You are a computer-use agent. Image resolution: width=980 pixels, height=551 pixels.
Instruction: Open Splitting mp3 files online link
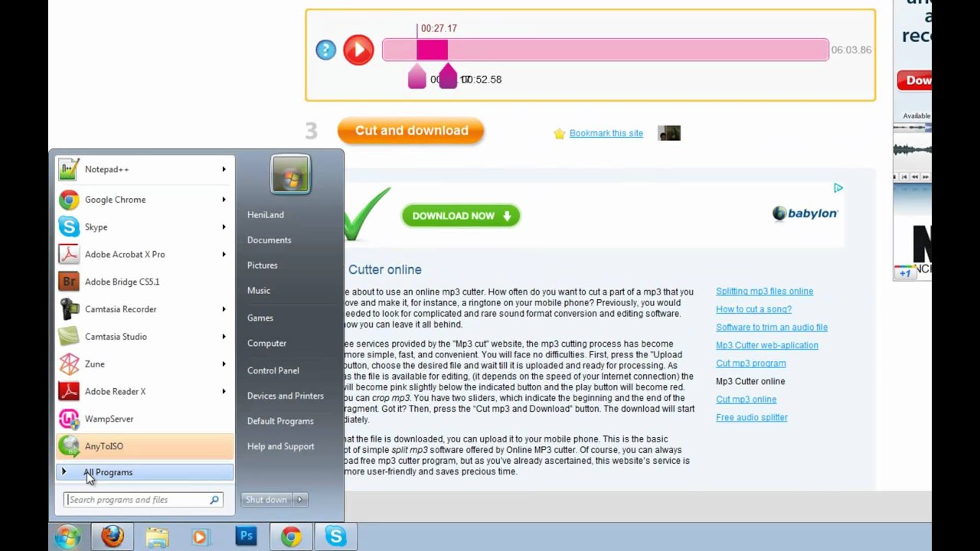[764, 292]
